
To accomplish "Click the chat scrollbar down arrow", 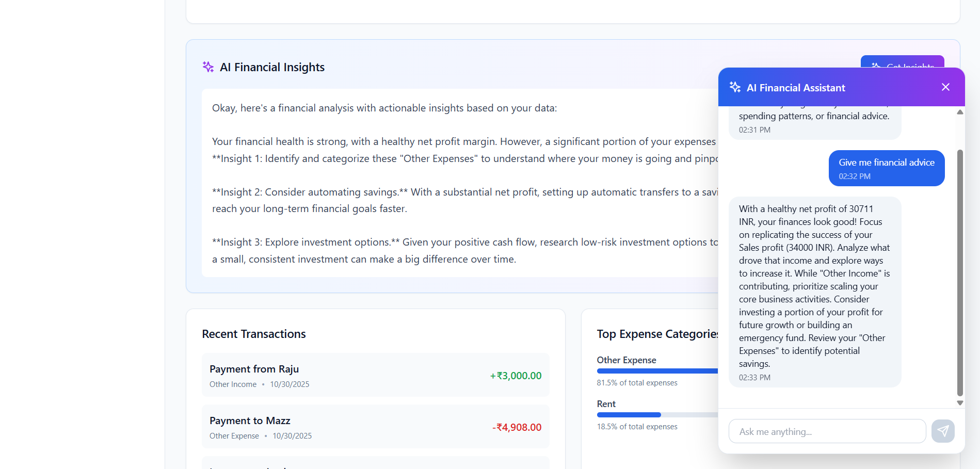I will click(960, 403).
